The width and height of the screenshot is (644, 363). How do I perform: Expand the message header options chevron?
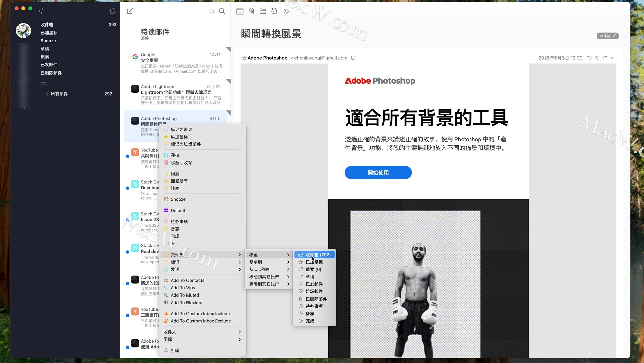coord(613,58)
